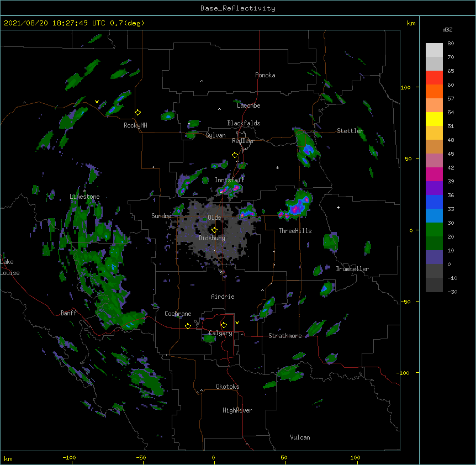Click the Airdrie label
This screenshot has height=465, width=476.
pyautogui.click(x=223, y=297)
